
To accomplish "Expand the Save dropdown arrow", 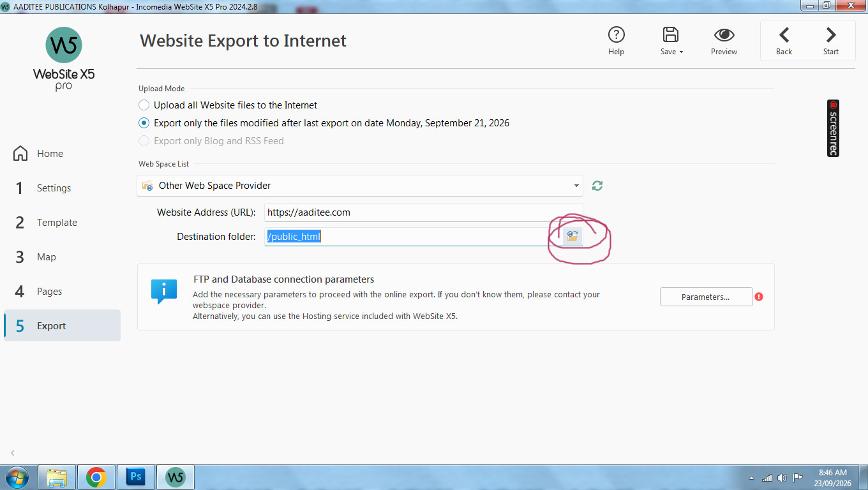I will pos(681,52).
